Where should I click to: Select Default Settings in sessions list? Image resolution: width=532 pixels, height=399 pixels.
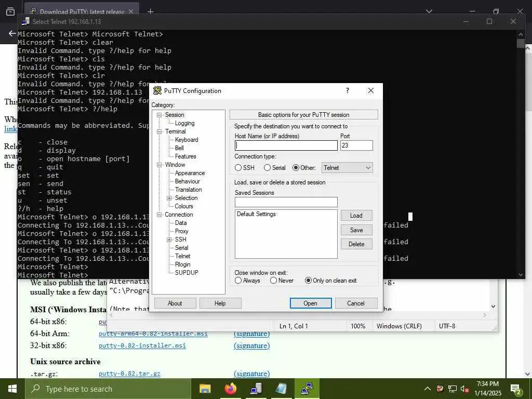tap(256, 214)
